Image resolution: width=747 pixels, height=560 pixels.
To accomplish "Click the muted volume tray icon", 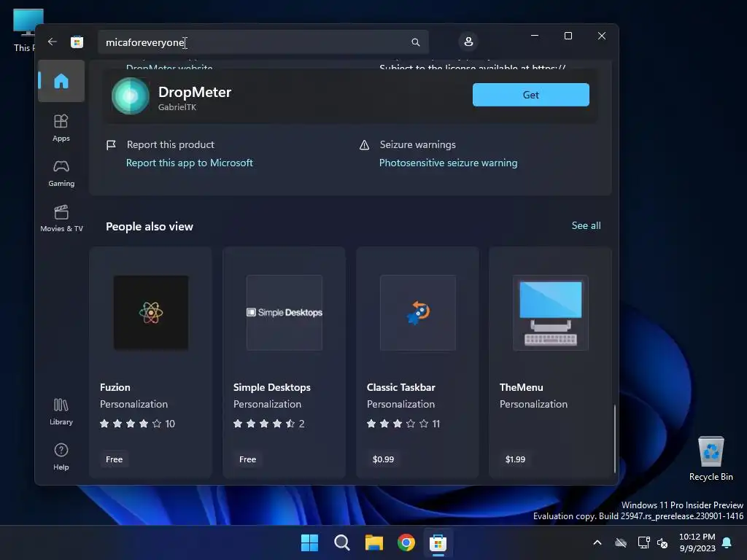I will point(662,542).
